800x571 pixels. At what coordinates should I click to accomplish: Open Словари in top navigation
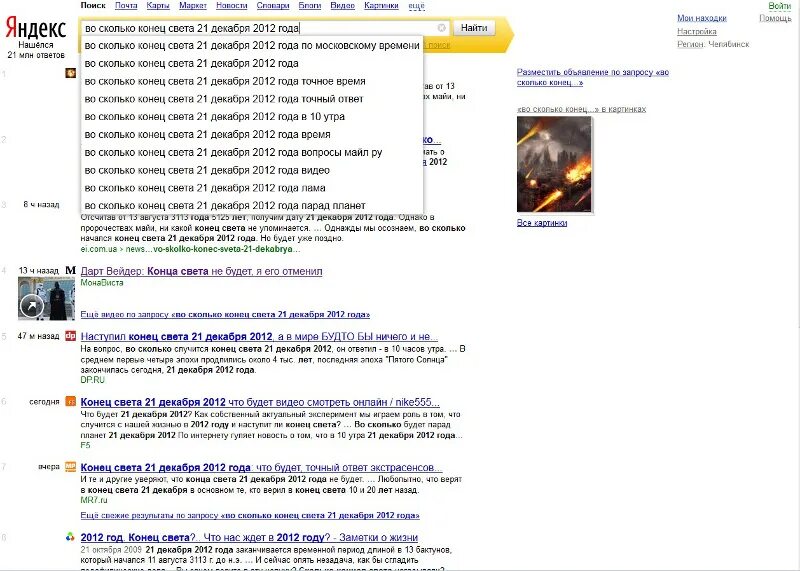pos(273,6)
